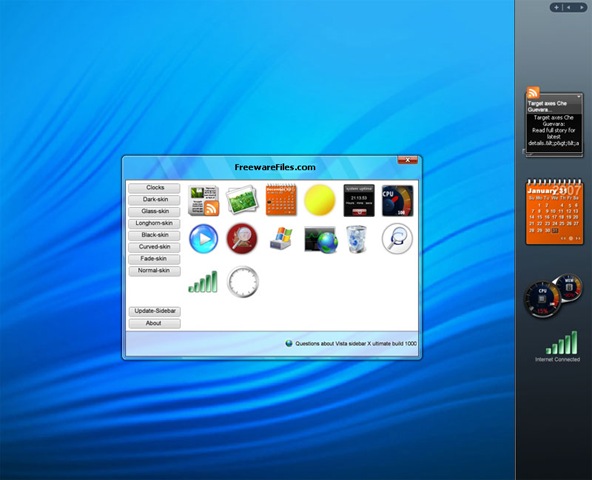Image resolution: width=592 pixels, height=480 pixels.
Task: Click the Update-Sidebar button
Action: tap(155, 311)
